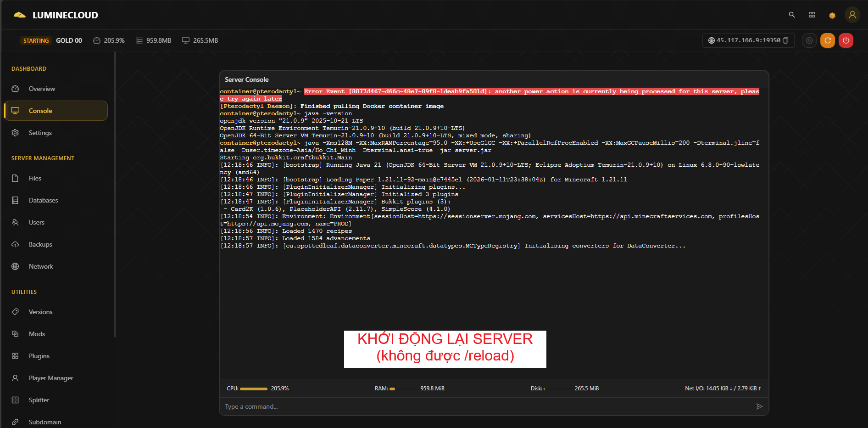Restart the server with orange button
Screen dimensions: 868x428
click(x=827, y=40)
